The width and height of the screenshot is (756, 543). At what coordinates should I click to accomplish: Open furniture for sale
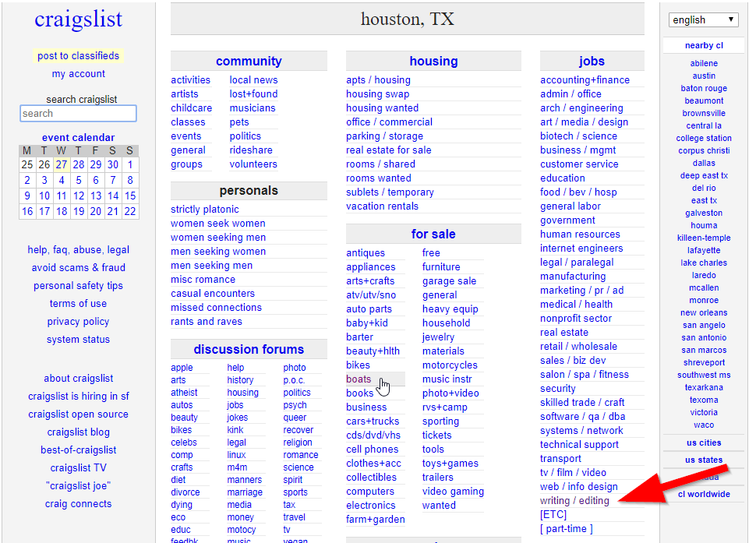(x=441, y=267)
